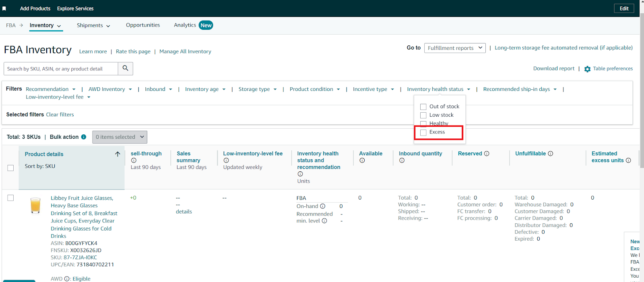This screenshot has height=282, width=644.
Task: Expand the Low-inventory-level fee filter
Action: [58, 97]
